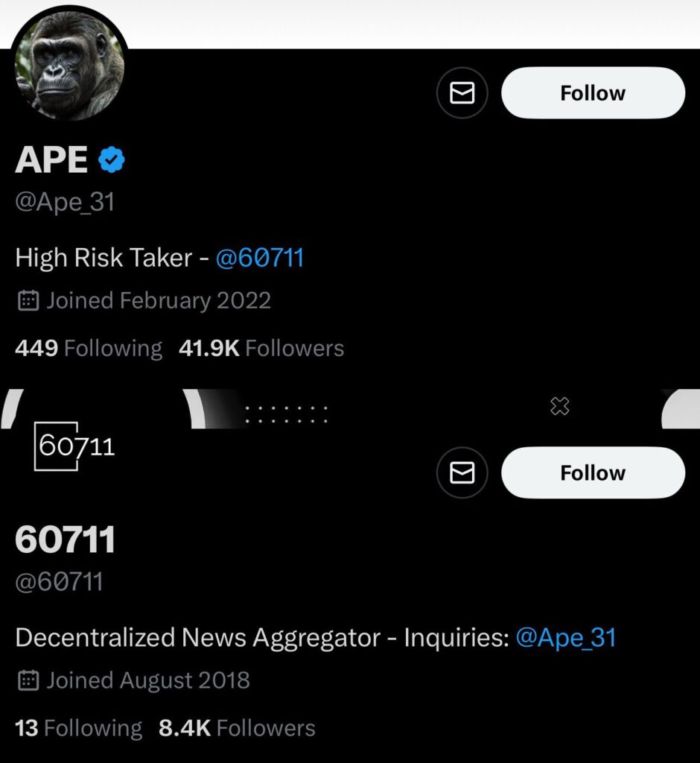View 60711's 8.4K Followers list
Screen dimensions: 700x763
237,728
